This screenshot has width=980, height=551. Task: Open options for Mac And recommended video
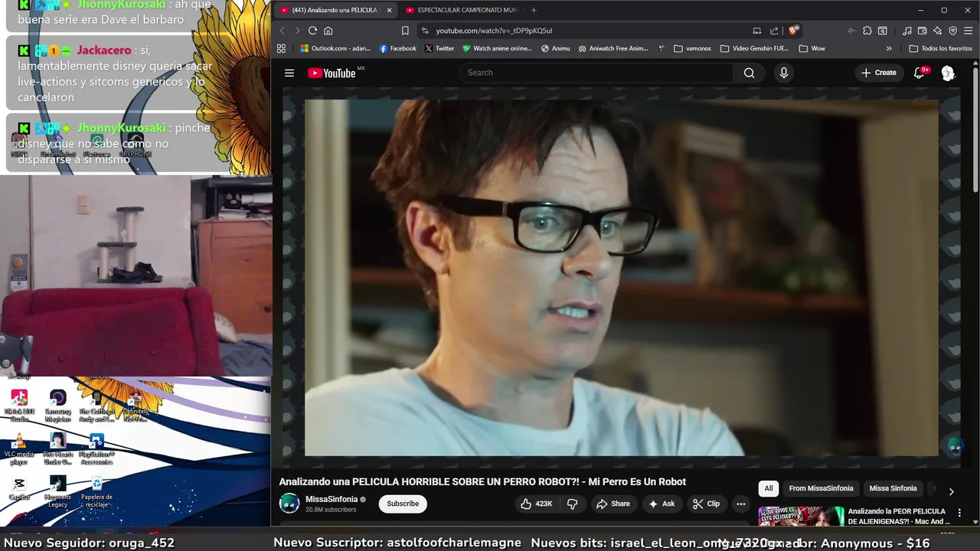(959, 514)
